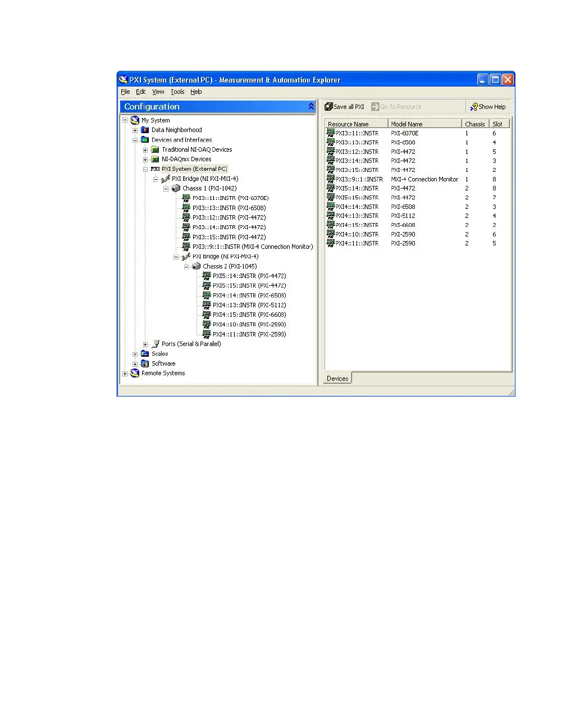
Task: Click the My System globe icon
Action: pos(135,120)
